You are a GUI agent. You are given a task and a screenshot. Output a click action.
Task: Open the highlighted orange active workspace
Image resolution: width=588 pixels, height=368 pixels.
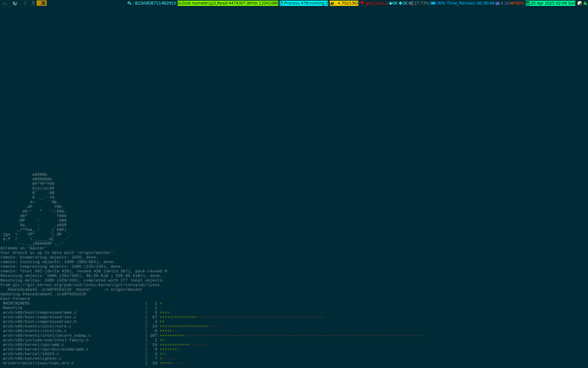[x=42, y=3]
